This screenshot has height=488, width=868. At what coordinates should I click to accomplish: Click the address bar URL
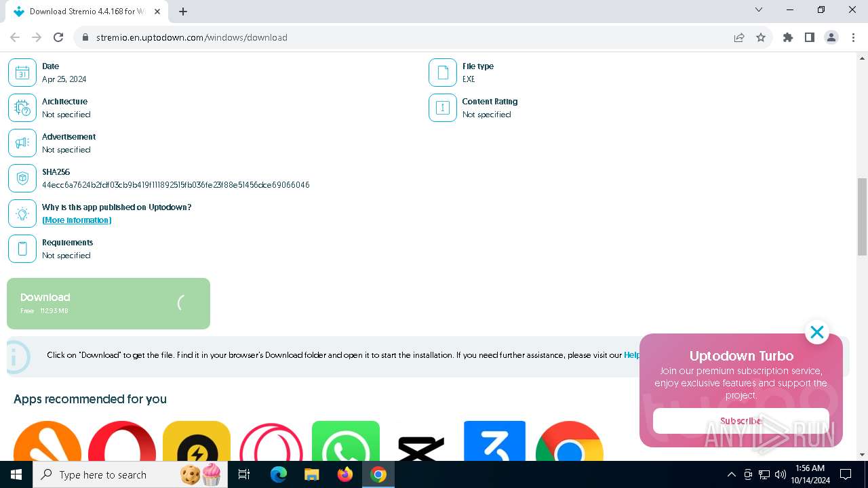coord(192,37)
